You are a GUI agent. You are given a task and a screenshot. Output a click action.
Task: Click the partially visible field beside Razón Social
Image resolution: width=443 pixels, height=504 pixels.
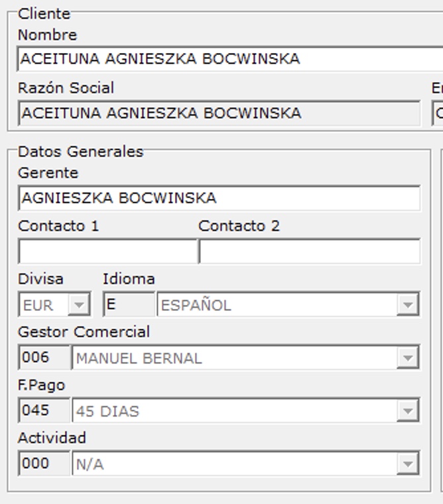pyautogui.click(x=438, y=113)
